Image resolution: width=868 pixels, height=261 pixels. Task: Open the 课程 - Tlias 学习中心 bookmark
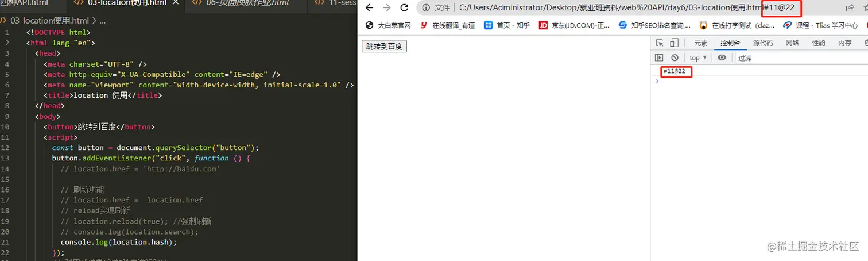point(821,25)
